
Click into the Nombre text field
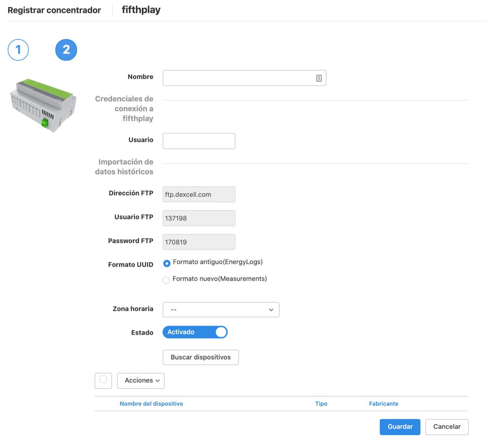point(245,78)
